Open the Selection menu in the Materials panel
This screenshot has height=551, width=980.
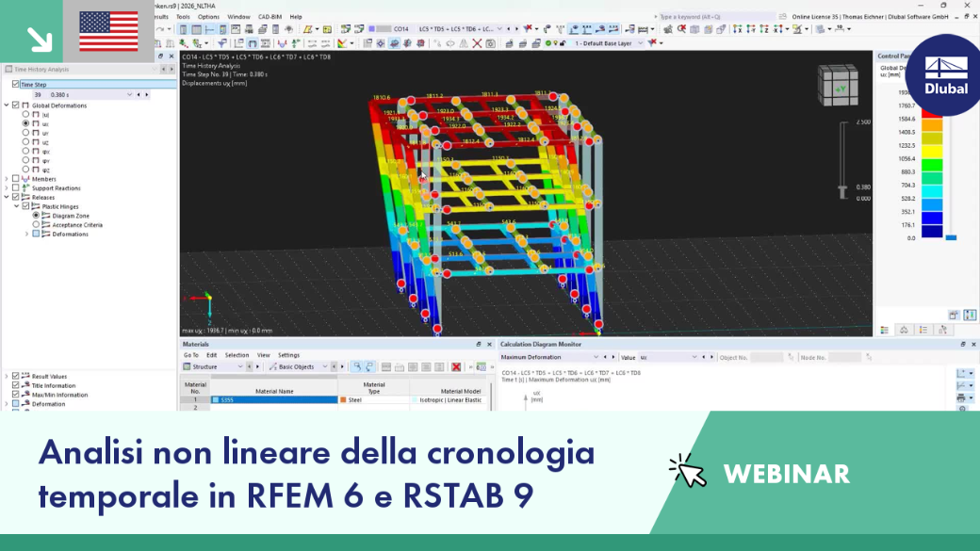[237, 355]
